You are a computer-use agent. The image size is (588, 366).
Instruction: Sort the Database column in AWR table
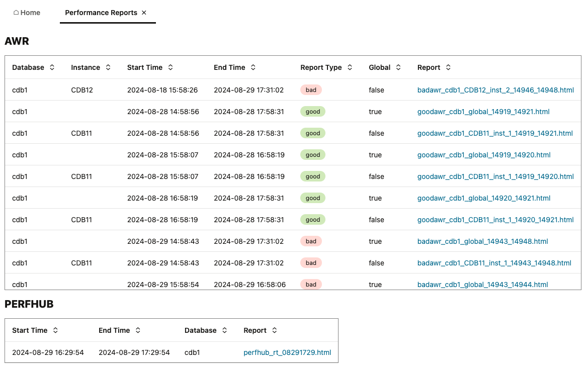(51, 67)
